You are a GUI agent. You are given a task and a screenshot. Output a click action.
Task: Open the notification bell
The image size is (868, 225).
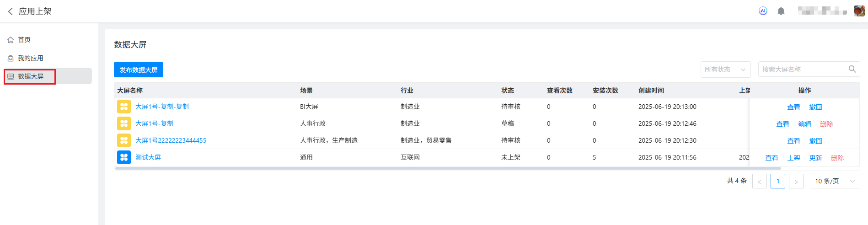(x=781, y=11)
